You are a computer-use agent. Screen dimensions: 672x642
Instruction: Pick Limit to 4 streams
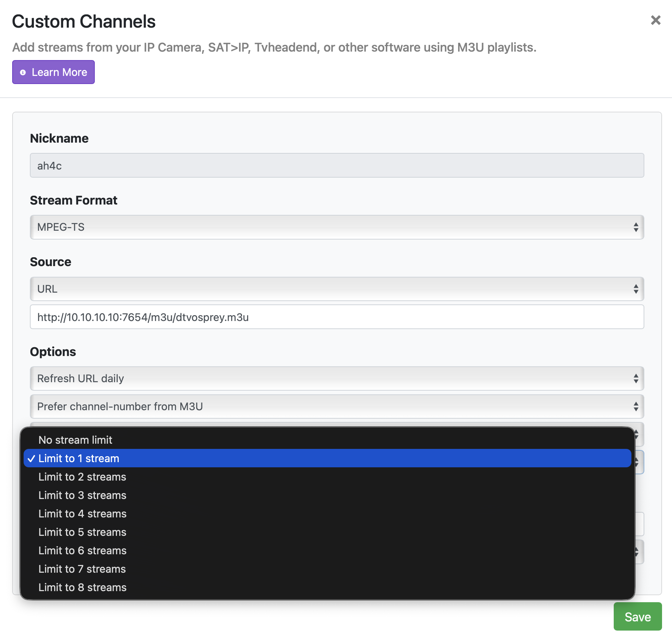(x=82, y=514)
